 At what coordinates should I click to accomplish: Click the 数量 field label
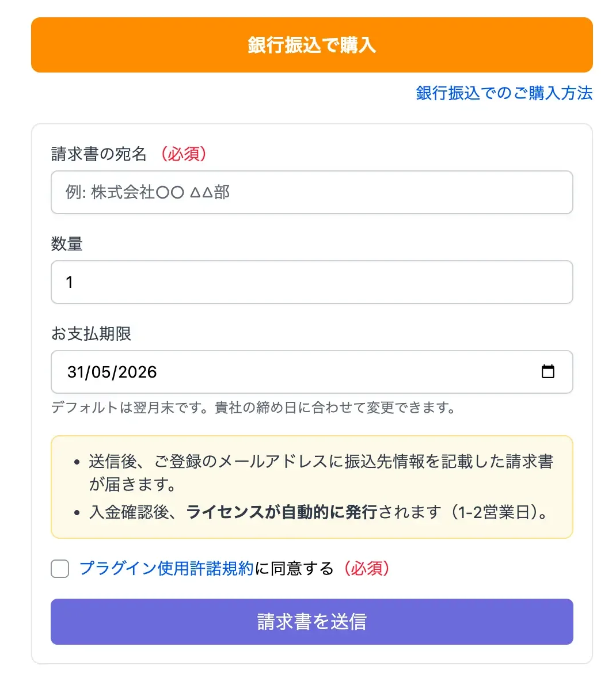coord(67,244)
